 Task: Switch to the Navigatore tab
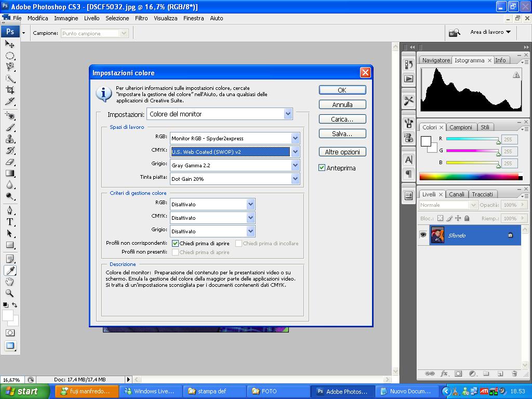pos(436,60)
